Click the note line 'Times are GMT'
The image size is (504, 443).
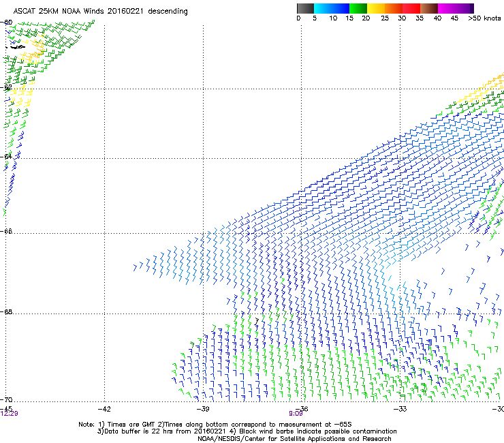[133, 425]
